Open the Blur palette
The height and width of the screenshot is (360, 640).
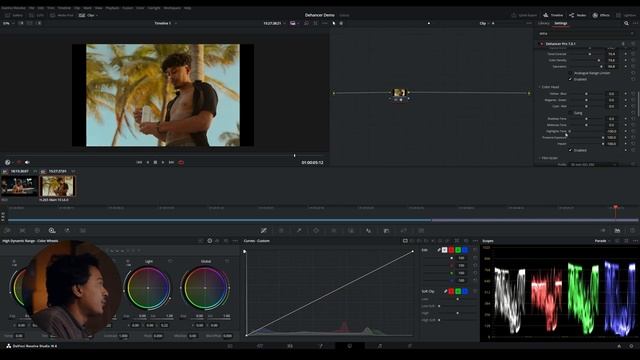369,231
